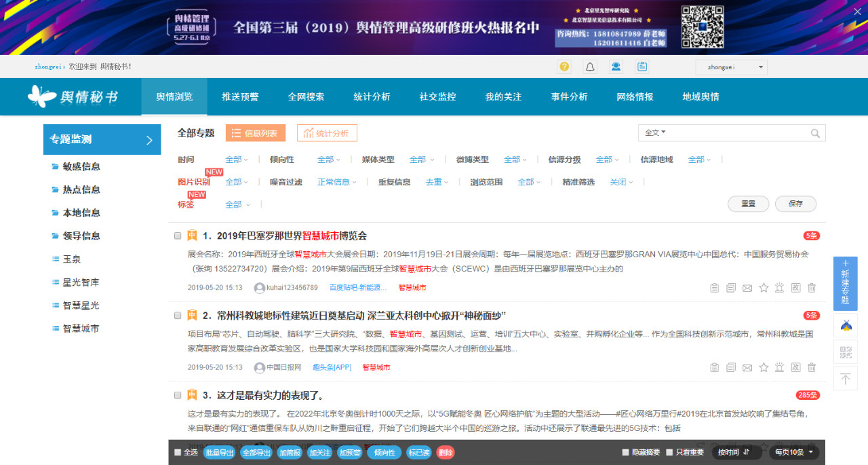Open the clipboard report icon in header
Image resolution: width=868 pixels, height=465 pixels.
click(642, 67)
